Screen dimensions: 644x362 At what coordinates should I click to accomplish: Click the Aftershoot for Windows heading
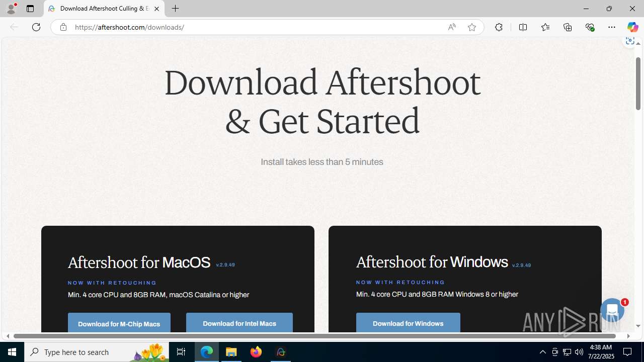tap(432, 261)
